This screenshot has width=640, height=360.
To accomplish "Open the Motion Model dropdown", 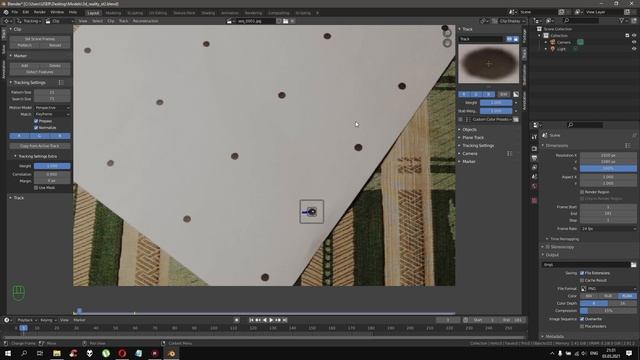I will pyautogui.click(x=52, y=108).
